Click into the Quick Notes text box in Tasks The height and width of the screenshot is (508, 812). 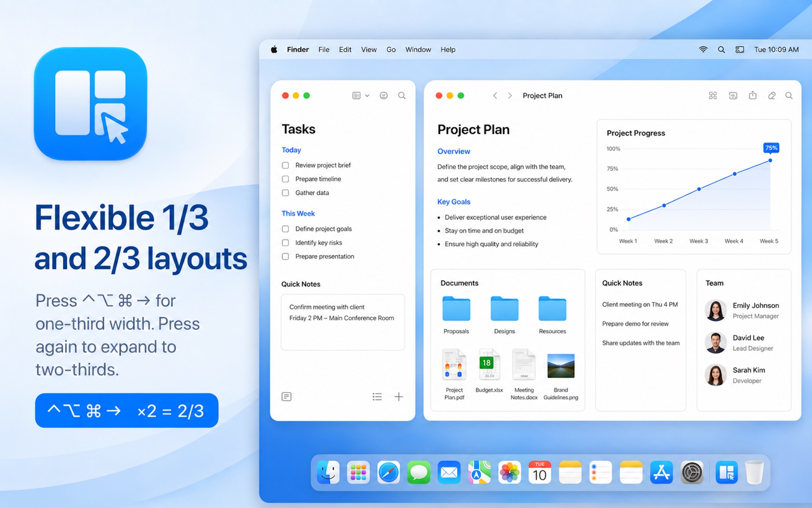(343, 322)
